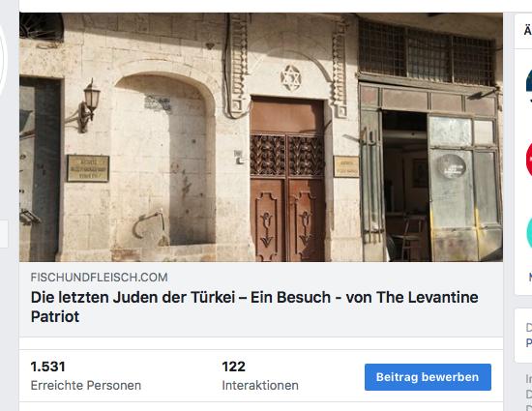Click the blue 'P' link in lower sidebar card
The width and height of the screenshot is (532, 411).
coord(529,343)
